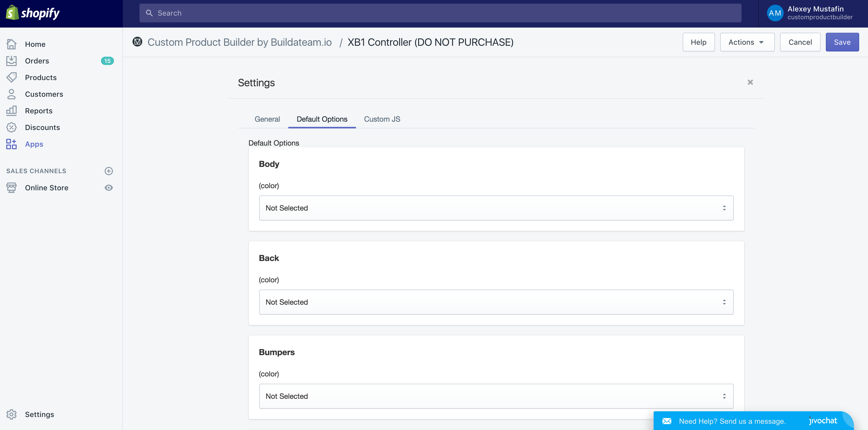Click the Settings gear icon in sidebar

[x=11, y=414]
